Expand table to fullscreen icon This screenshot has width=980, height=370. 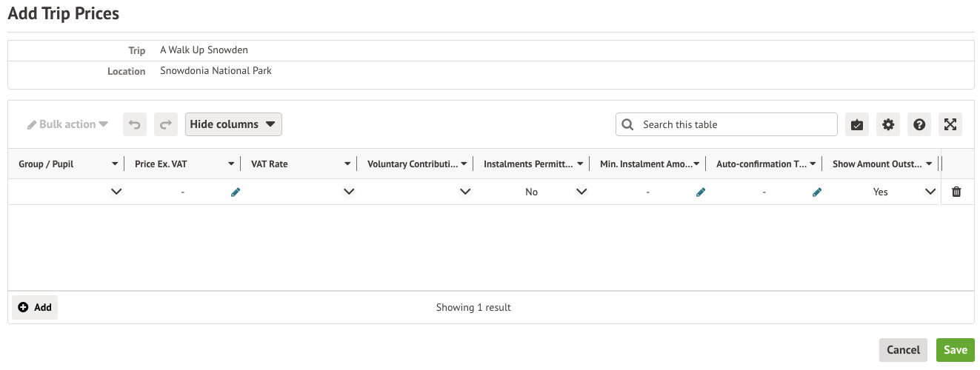[x=950, y=124]
